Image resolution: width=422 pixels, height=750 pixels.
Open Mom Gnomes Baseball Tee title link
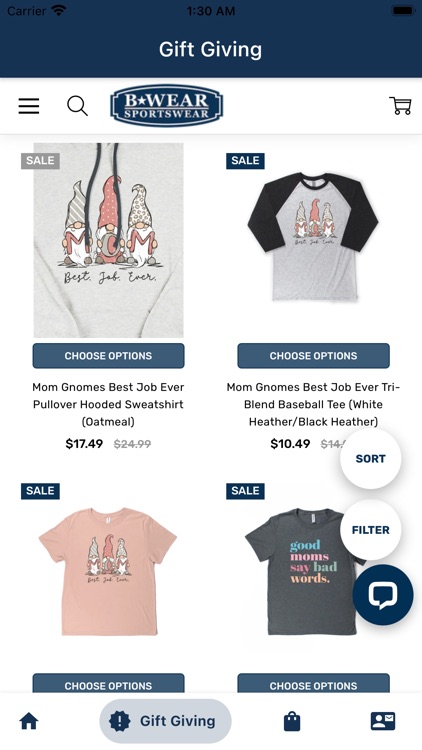click(313, 404)
